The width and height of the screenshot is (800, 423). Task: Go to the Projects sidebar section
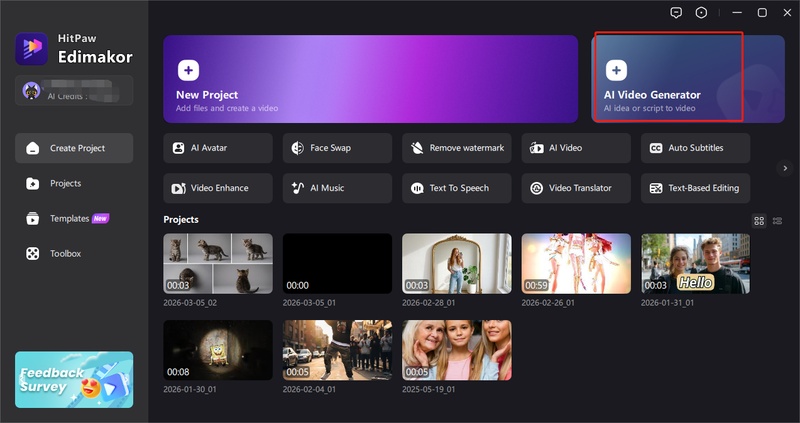click(x=66, y=183)
